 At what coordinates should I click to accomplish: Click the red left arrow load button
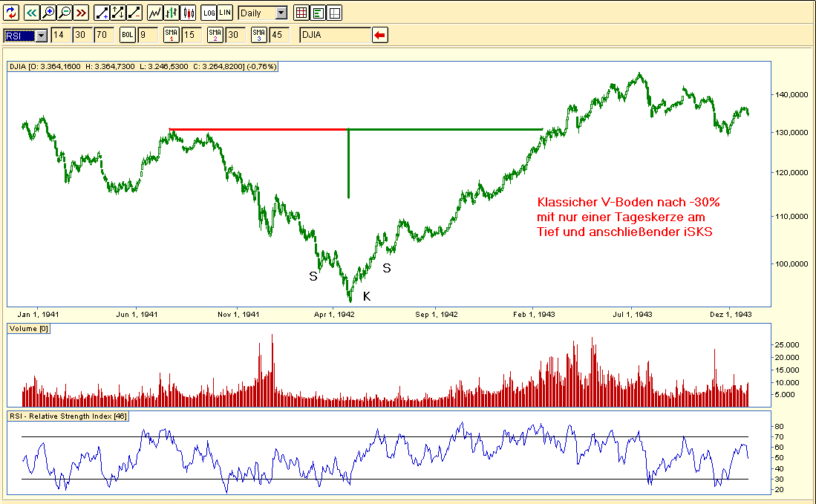click(380, 35)
